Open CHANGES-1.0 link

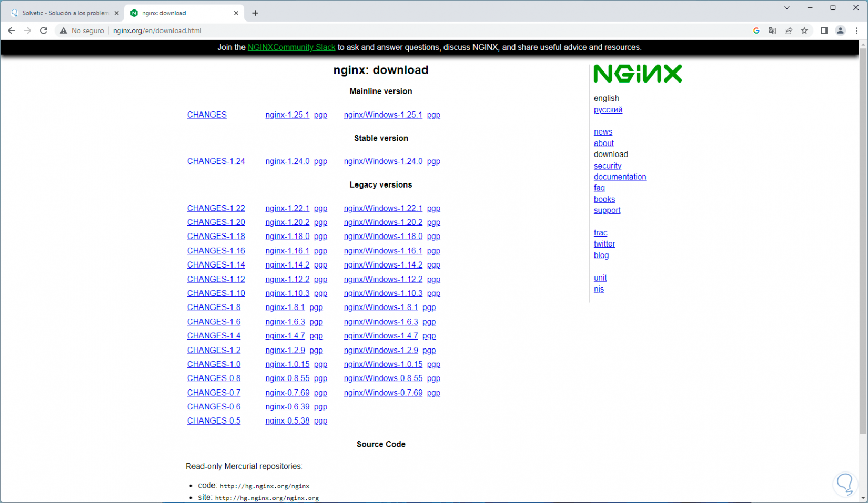tap(214, 364)
